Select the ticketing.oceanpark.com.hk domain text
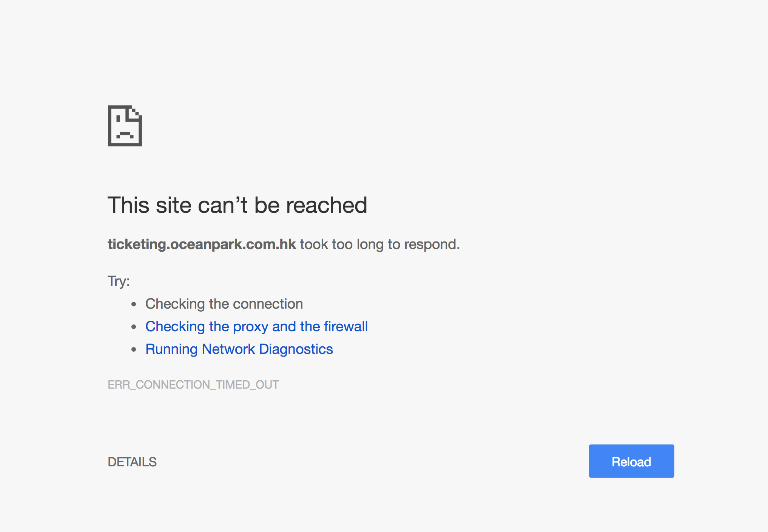 202,244
